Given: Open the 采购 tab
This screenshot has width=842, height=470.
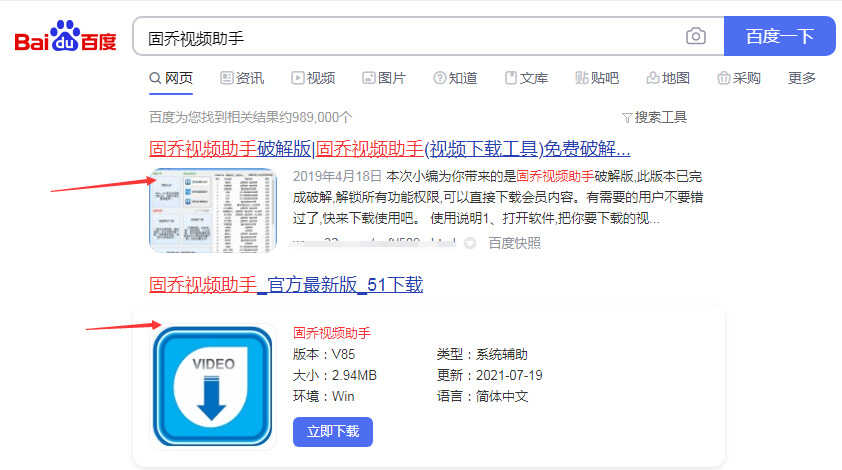Looking at the screenshot, I should [739, 78].
